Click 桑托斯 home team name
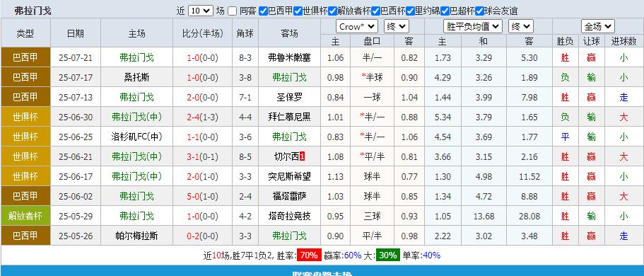Screen dimensions: 644x276 (136, 77)
